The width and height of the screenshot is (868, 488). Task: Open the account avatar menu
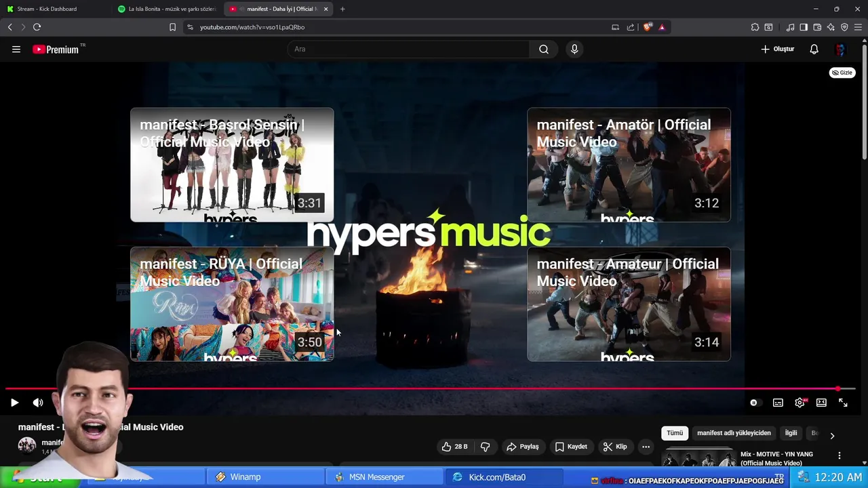841,49
